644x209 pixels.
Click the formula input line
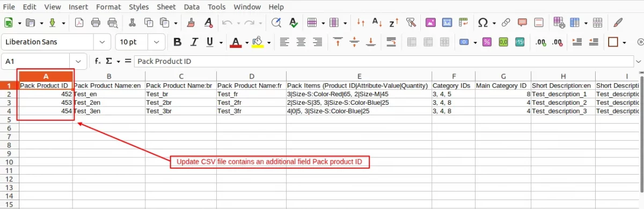[384, 61]
